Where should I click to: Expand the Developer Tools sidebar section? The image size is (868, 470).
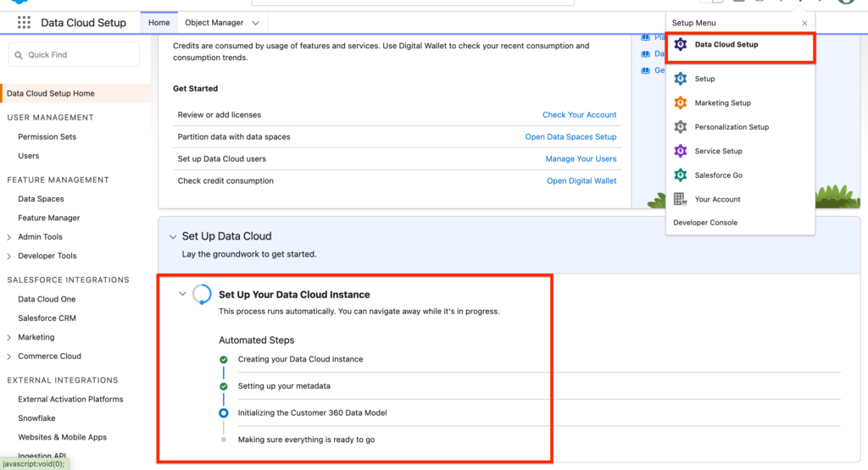pyautogui.click(x=9, y=256)
